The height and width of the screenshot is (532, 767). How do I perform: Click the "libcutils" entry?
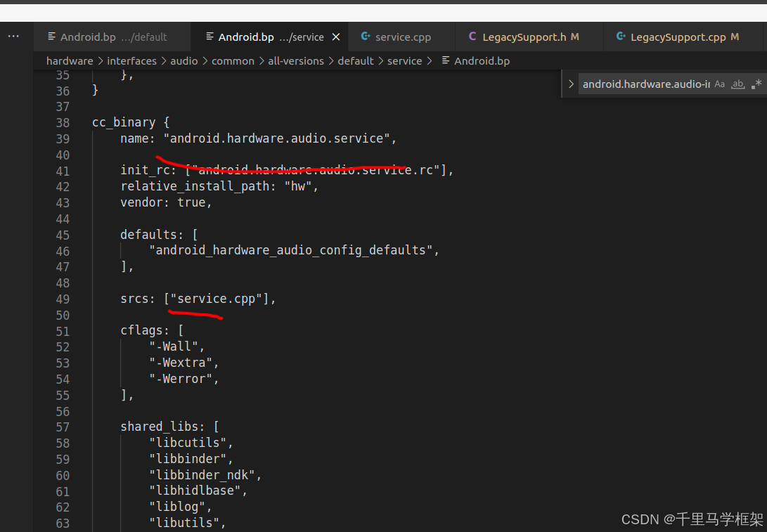(x=188, y=443)
